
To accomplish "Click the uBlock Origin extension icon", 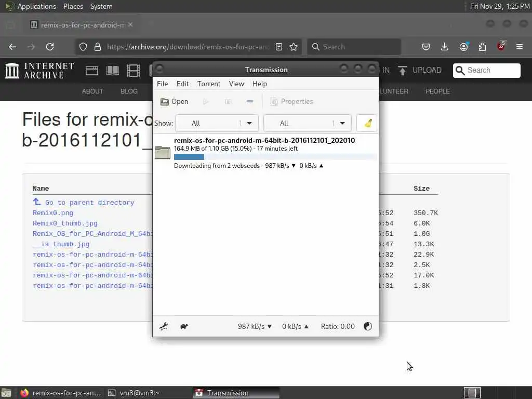I will coord(501,46).
